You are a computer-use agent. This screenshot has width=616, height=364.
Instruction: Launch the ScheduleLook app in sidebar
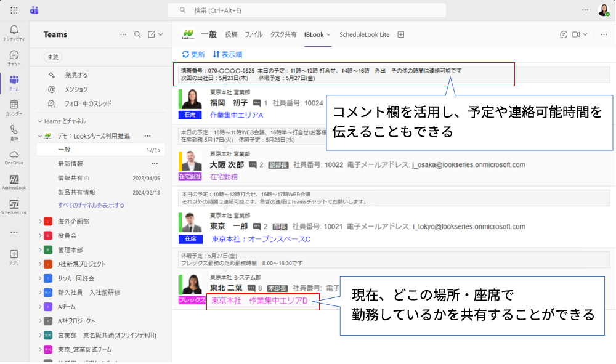14,207
